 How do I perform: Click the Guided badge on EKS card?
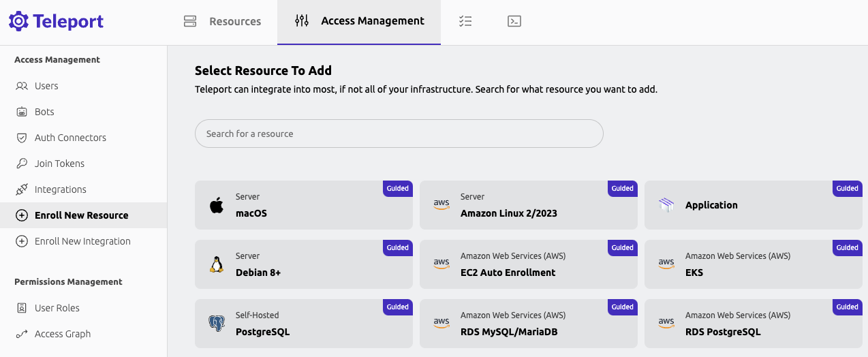848,248
